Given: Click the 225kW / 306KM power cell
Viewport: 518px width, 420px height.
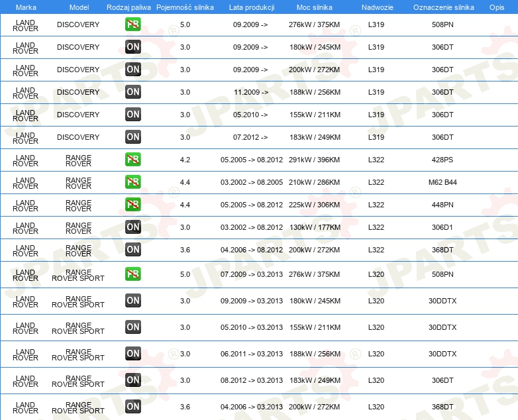Looking at the screenshot, I should pos(314,205).
